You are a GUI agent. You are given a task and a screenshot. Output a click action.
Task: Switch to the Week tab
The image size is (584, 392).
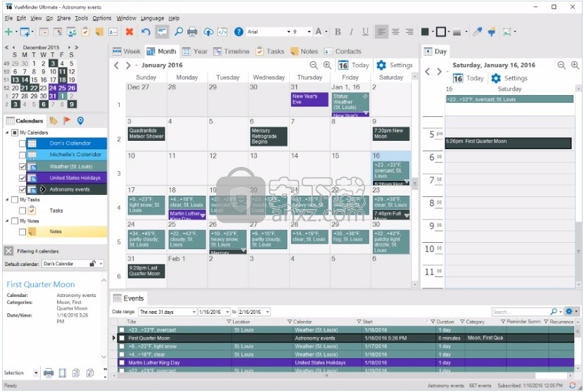pyautogui.click(x=127, y=51)
